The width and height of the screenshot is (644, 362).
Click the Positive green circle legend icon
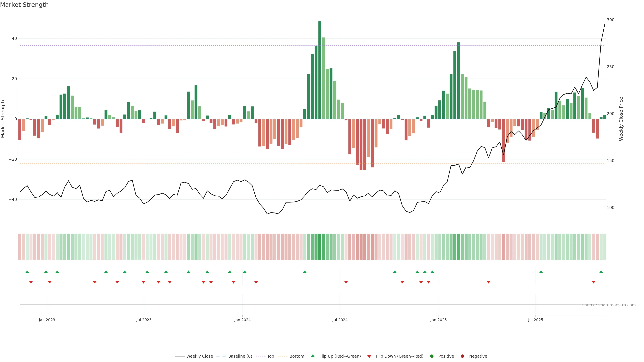pyautogui.click(x=432, y=356)
